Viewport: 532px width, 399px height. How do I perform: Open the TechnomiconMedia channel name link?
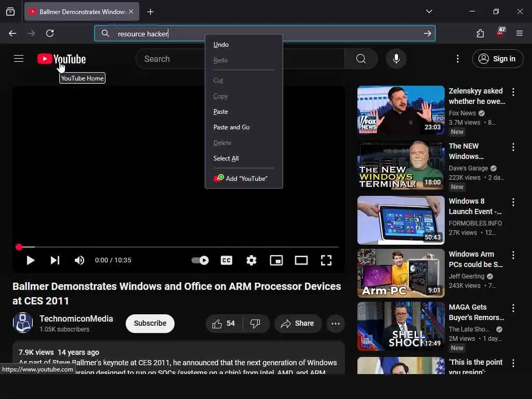76,318
